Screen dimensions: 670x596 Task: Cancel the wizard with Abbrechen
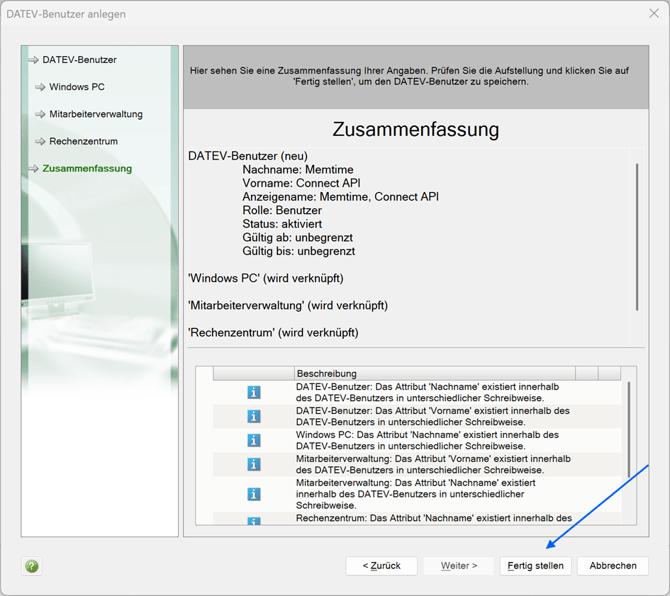612,566
